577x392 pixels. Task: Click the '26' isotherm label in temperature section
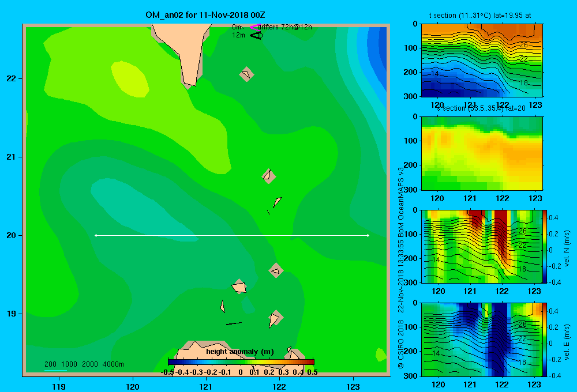click(524, 45)
